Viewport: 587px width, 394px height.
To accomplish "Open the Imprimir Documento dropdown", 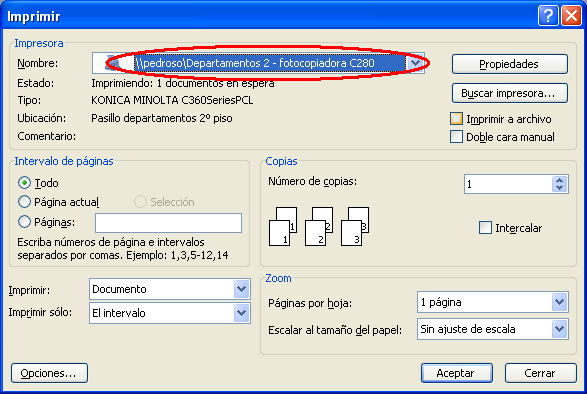I will [x=241, y=289].
